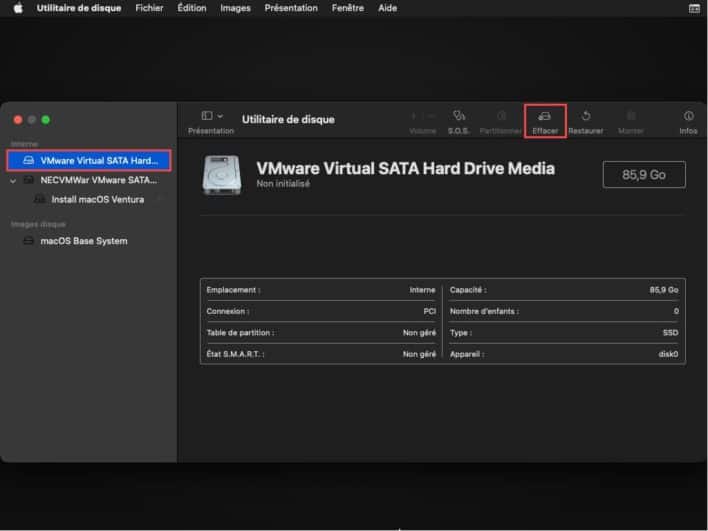
Task: Open the Fichier menu
Action: [x=149, y=8]
